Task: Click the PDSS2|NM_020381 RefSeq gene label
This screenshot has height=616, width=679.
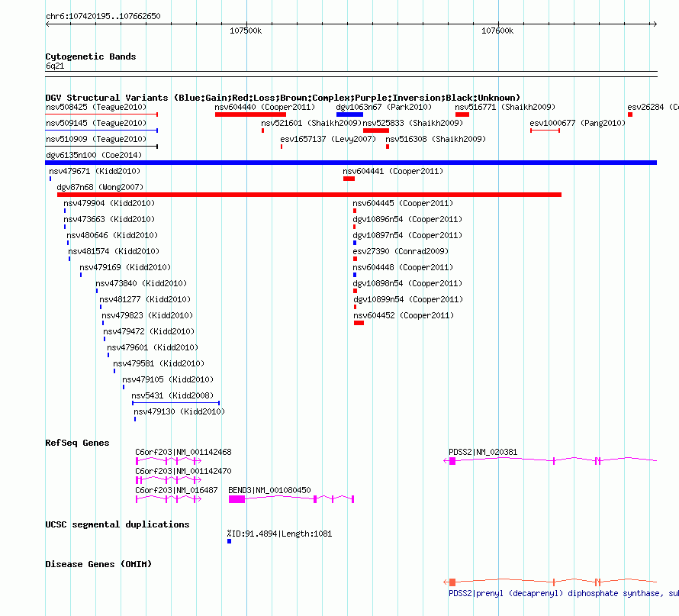Action: [483, 452]
